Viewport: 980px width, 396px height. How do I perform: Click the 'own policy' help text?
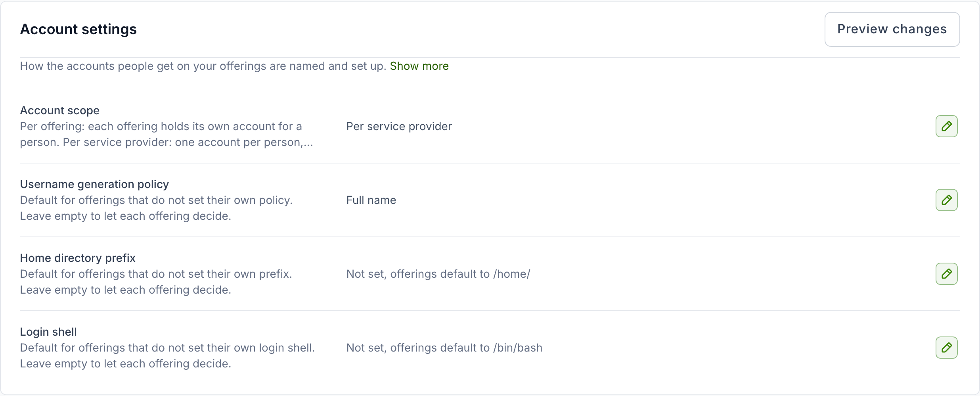pos(156,208)
